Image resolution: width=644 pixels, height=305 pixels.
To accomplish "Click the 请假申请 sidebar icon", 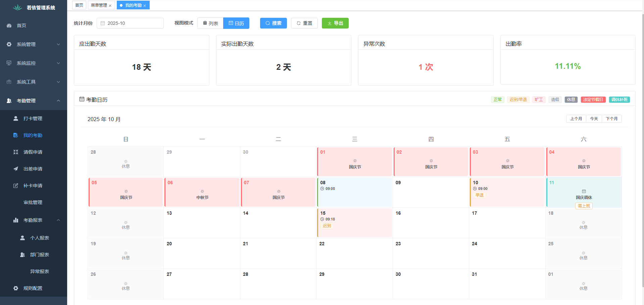I will 16,152.
